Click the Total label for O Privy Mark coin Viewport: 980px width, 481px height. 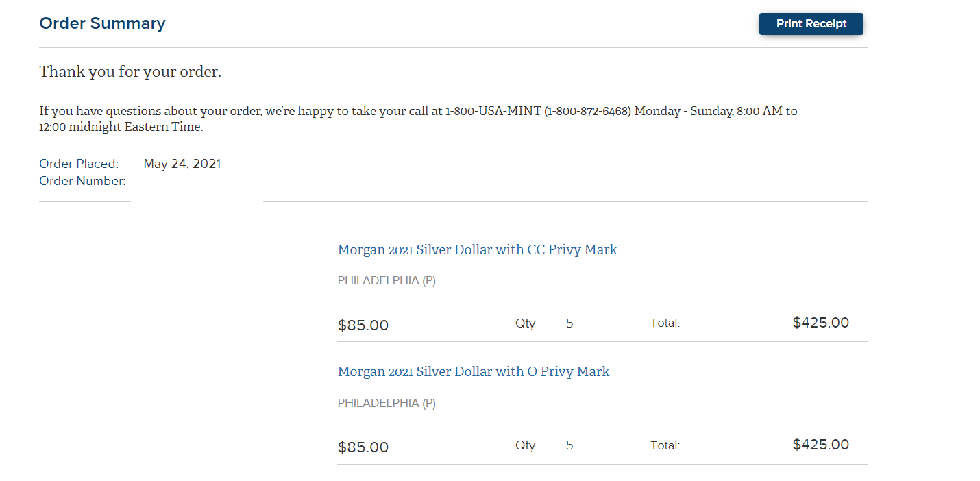pos(665,446)
